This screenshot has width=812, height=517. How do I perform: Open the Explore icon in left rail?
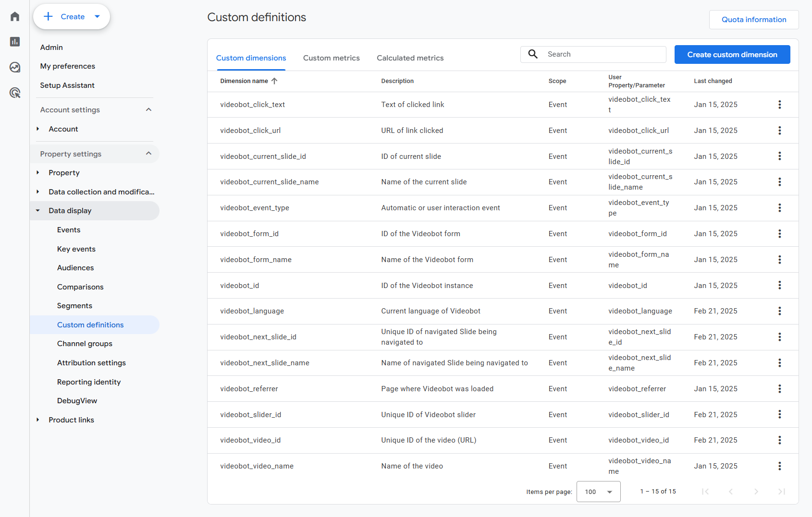pyautogui.click(x=15, y=67)
